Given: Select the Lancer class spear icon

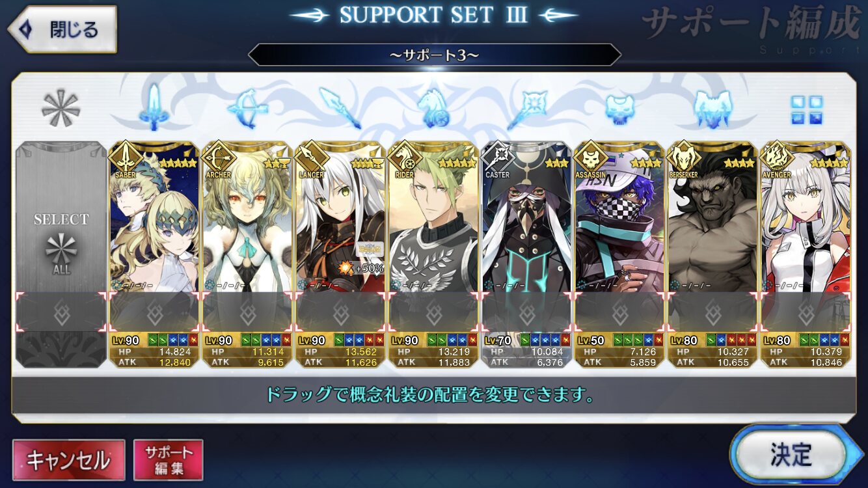Looking at the screenshot, I should point(340,107).
